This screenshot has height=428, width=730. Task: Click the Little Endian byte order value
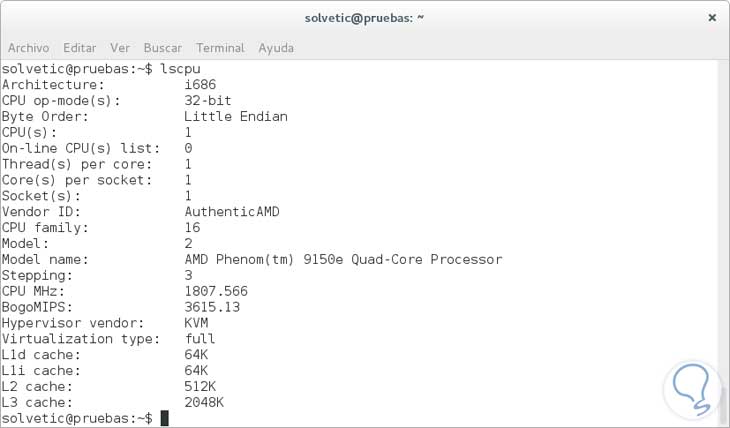[x=236, y=116]
